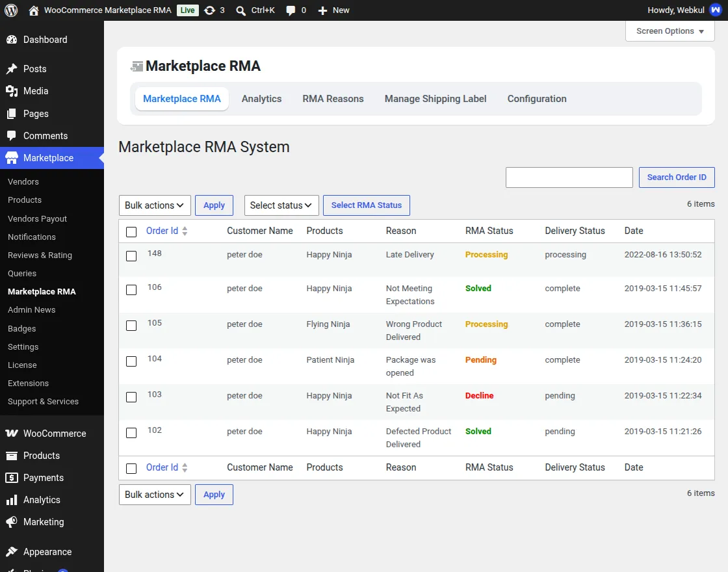The height and width of the screenshot is (572, 728).
Task: Click the Products box icon below WooCommerce
Action: point(12,456)
